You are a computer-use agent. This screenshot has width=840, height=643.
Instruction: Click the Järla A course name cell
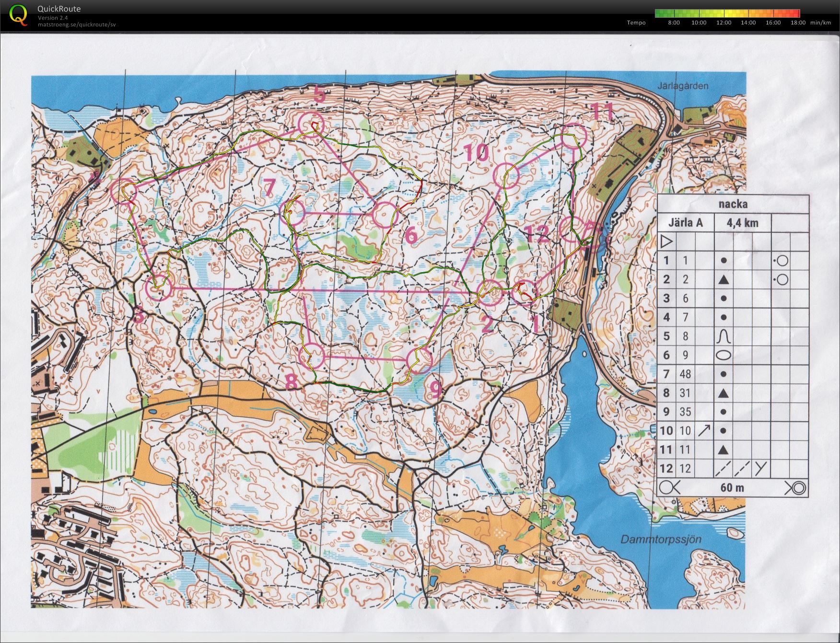(x=686, y=223)
